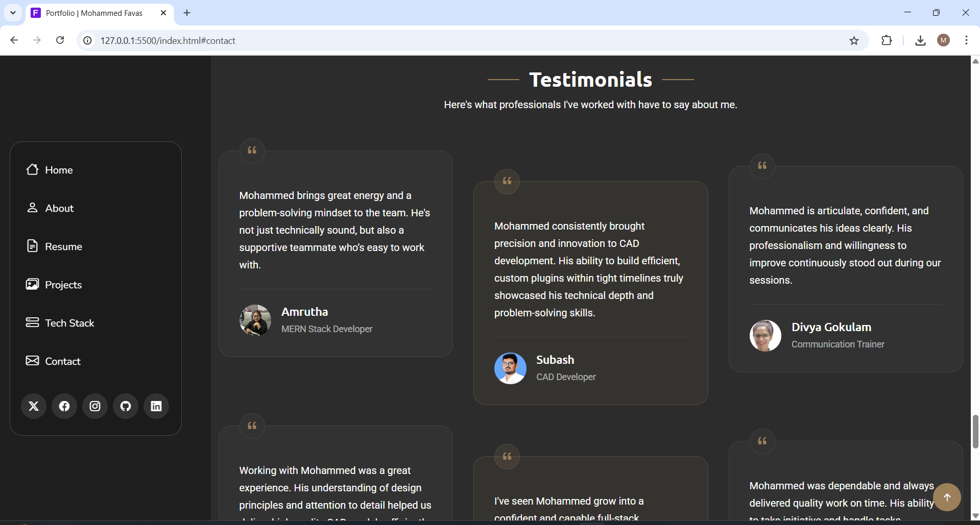980x525 pixels.
Task: Expand the tab search dropdown arrow
Action: [x=13, y=13]
